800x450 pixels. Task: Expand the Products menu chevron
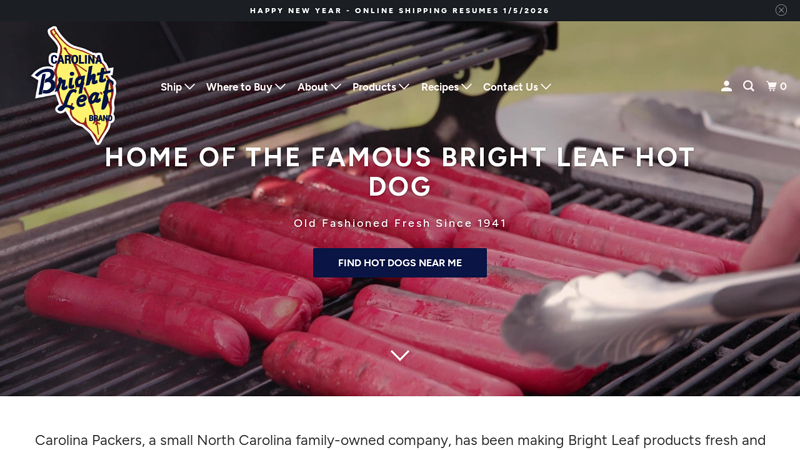click(x=404, y=87)
